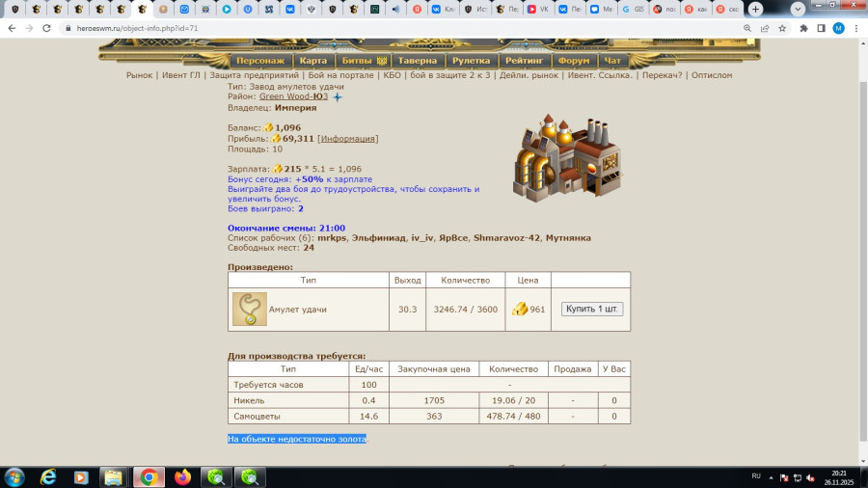Open the Таверна menu

click(x=418, y=60)
